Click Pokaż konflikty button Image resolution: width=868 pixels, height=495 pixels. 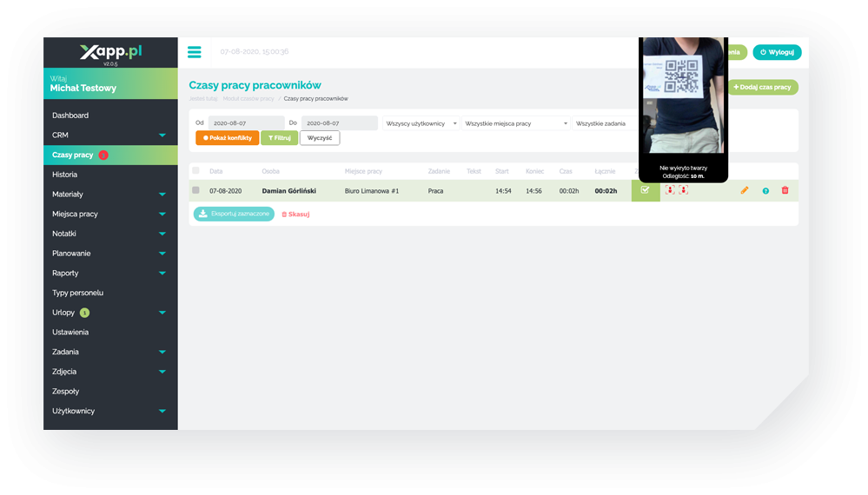pos(227,138)
